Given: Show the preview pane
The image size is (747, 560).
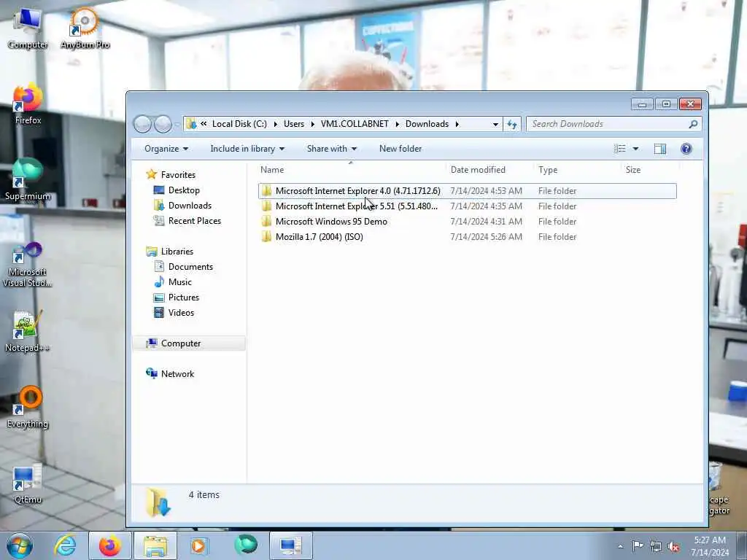Looking at the screenshot, I should (659, 149).
